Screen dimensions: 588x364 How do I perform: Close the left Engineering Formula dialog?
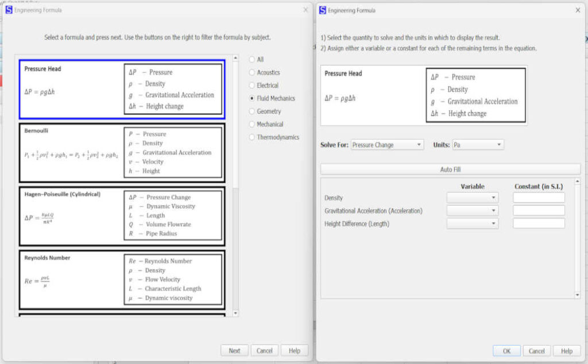tap(305, 10)
